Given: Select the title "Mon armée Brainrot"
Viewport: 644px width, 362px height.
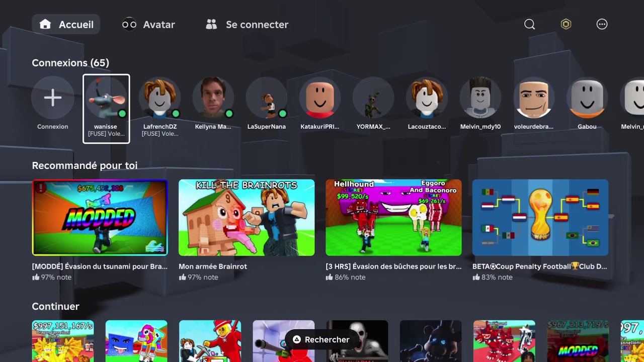Looking at the screenshot, I should (213, 266).
